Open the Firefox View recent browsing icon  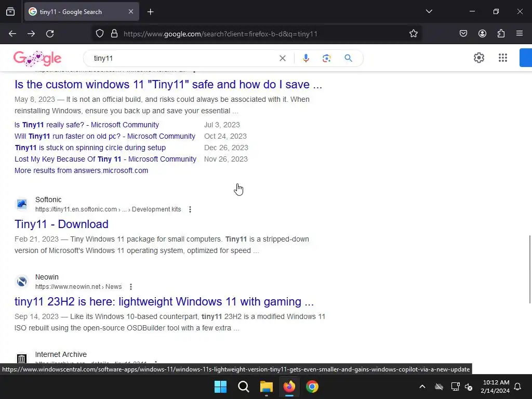(10, 12)
